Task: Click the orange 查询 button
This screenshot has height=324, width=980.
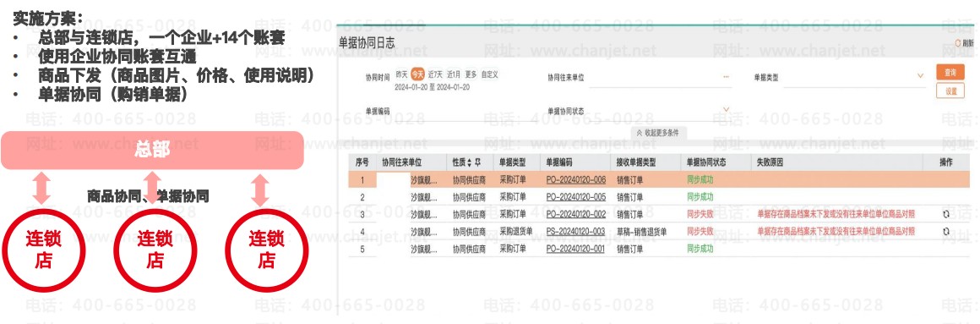Action: [950, 73]
